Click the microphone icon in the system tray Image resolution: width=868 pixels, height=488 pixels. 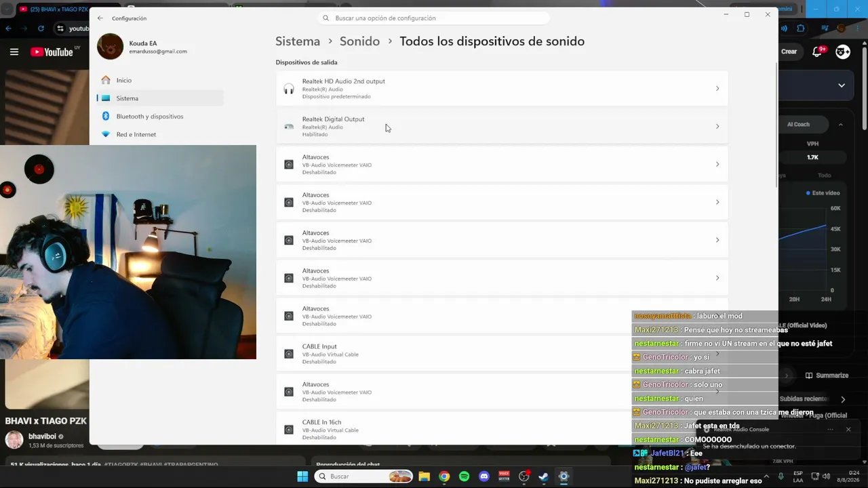[781, 476]
